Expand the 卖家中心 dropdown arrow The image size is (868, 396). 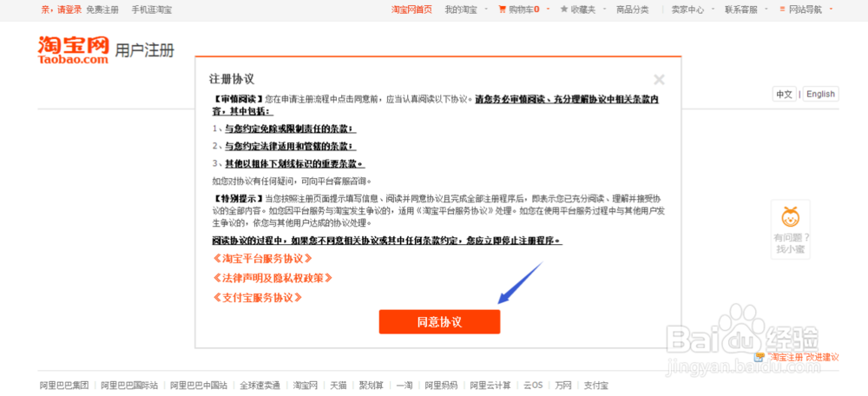[713, 9]
